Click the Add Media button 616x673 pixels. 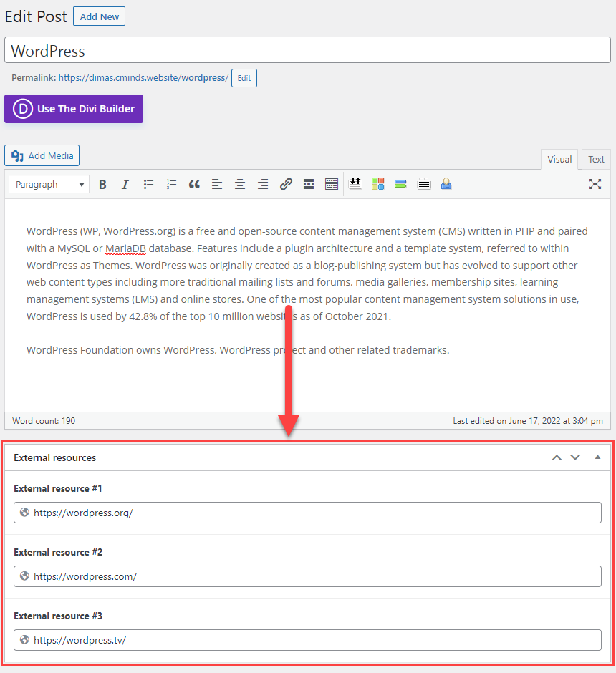click(42, 155)
